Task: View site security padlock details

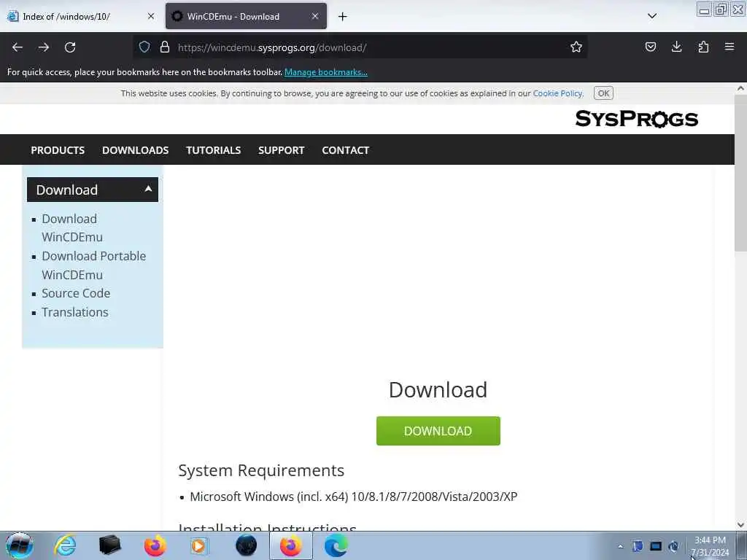Action: tap(165, 47)
